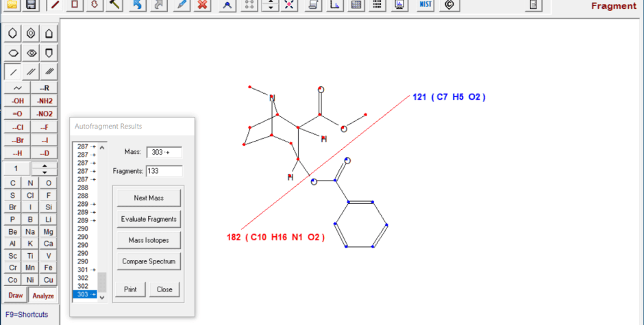Add an -NO2 group
This screenshot has width=644, height=325.
[x=45, y=114]
